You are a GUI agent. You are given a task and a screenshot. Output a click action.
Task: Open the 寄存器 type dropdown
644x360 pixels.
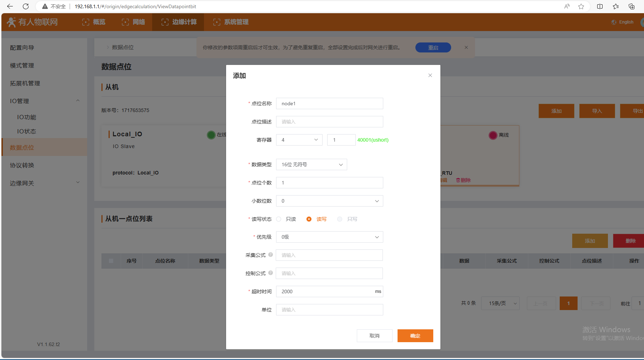coord(299,140)
